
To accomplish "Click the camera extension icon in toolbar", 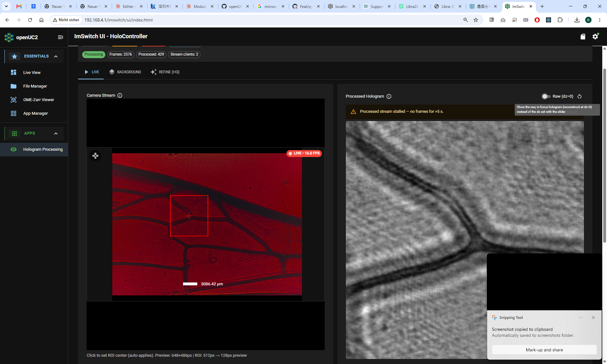I will (x=503, y=20).
